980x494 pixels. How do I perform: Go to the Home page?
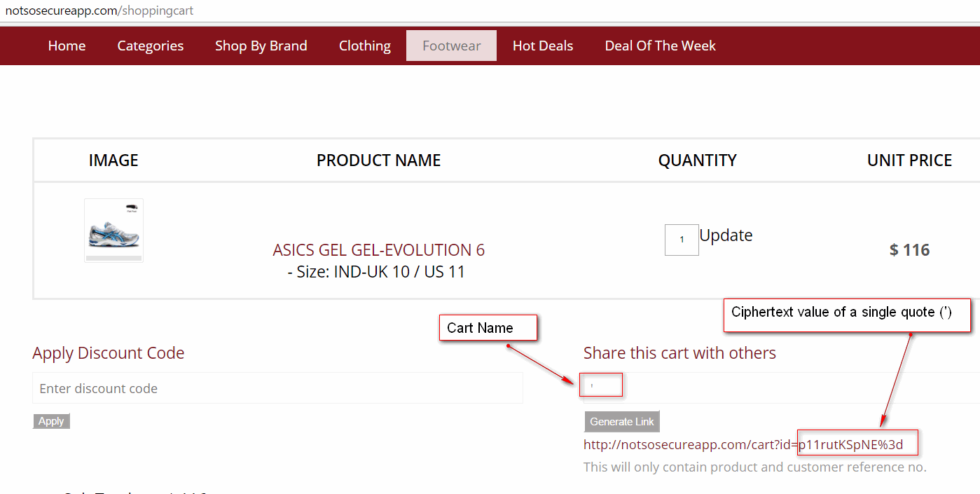pos(67,46)
